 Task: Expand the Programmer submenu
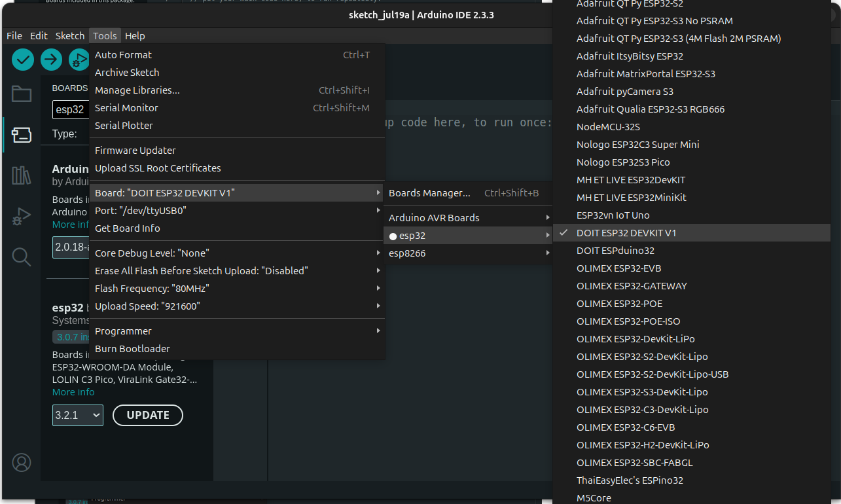click(237, 331)
